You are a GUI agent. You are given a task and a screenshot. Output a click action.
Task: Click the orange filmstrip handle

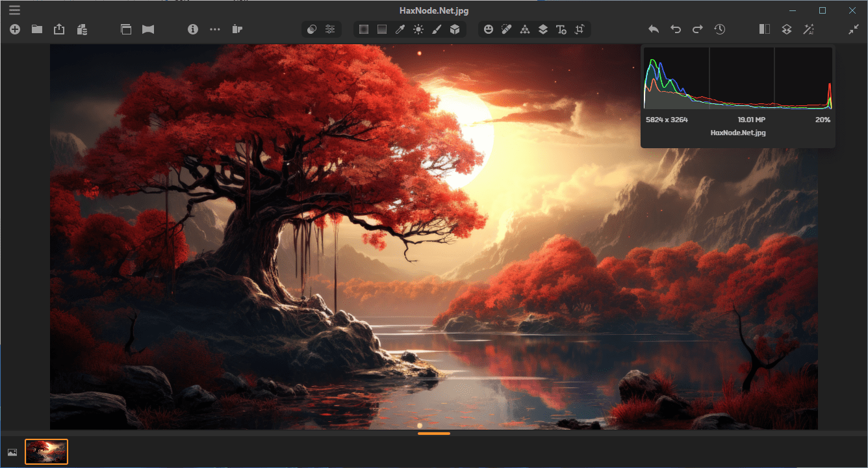pos(433,433)
